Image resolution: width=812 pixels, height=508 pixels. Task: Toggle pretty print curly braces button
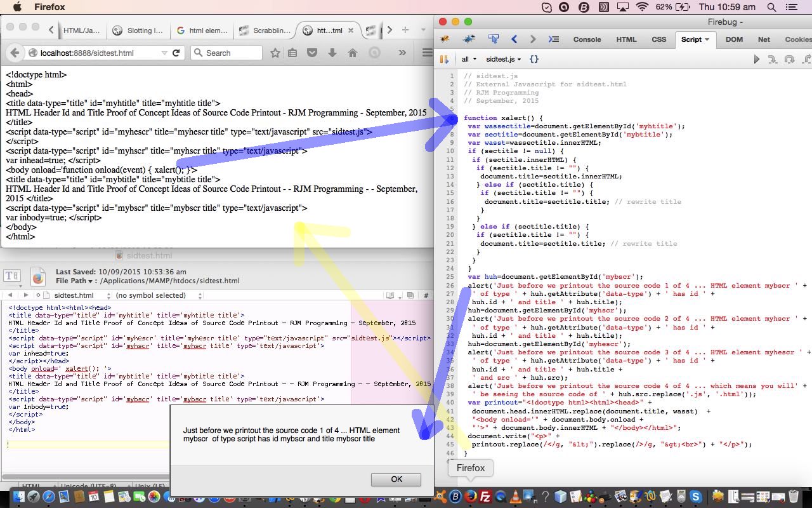point(534,59)
